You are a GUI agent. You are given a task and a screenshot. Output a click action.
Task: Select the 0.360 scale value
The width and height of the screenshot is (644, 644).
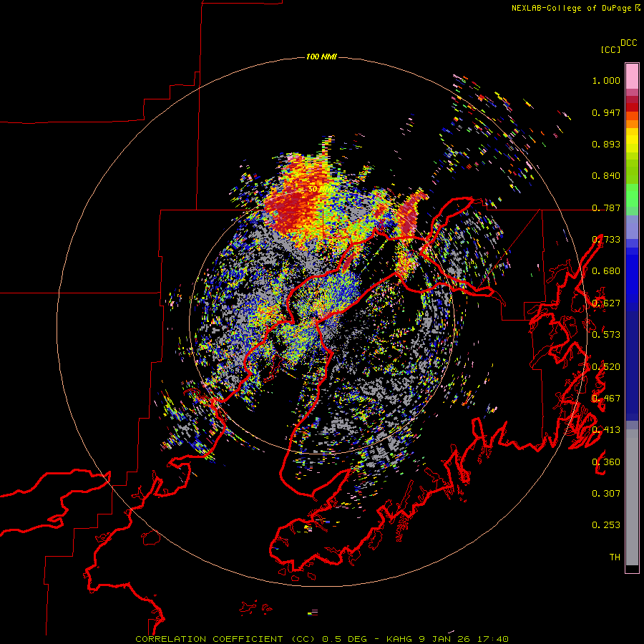click(x=606, y=462)
